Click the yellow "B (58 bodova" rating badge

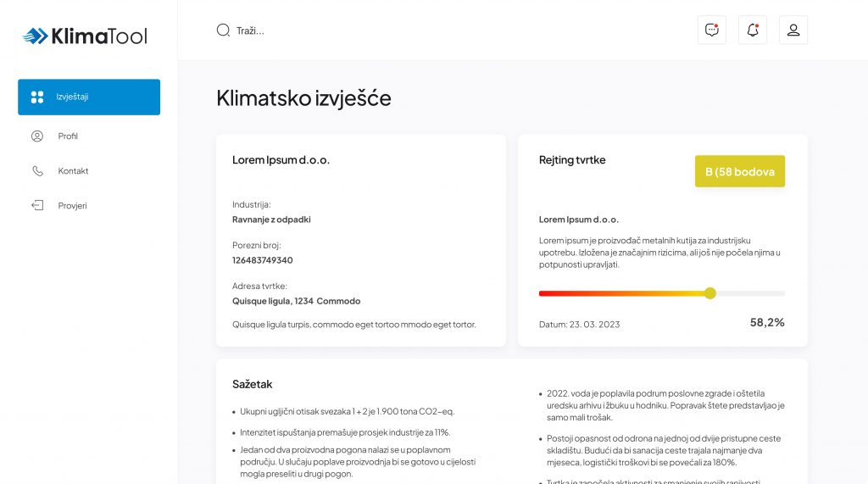pyautogui.click(x=740, y=171)
